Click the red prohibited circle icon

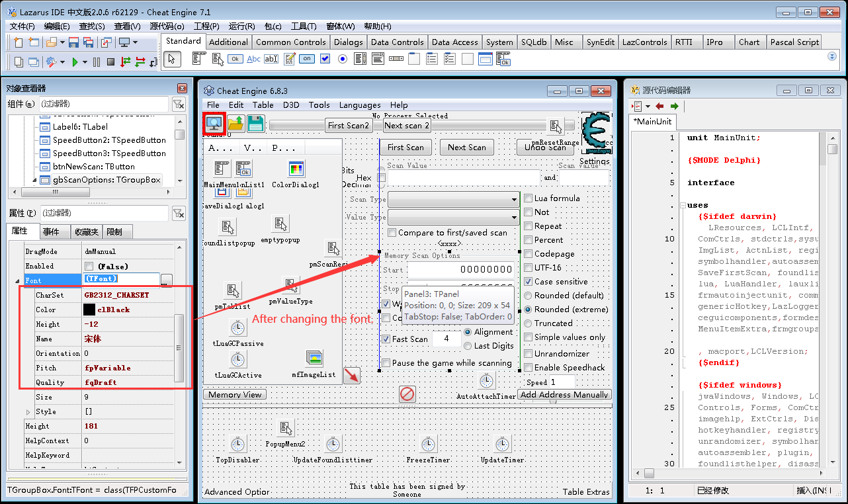coord(407,394)
